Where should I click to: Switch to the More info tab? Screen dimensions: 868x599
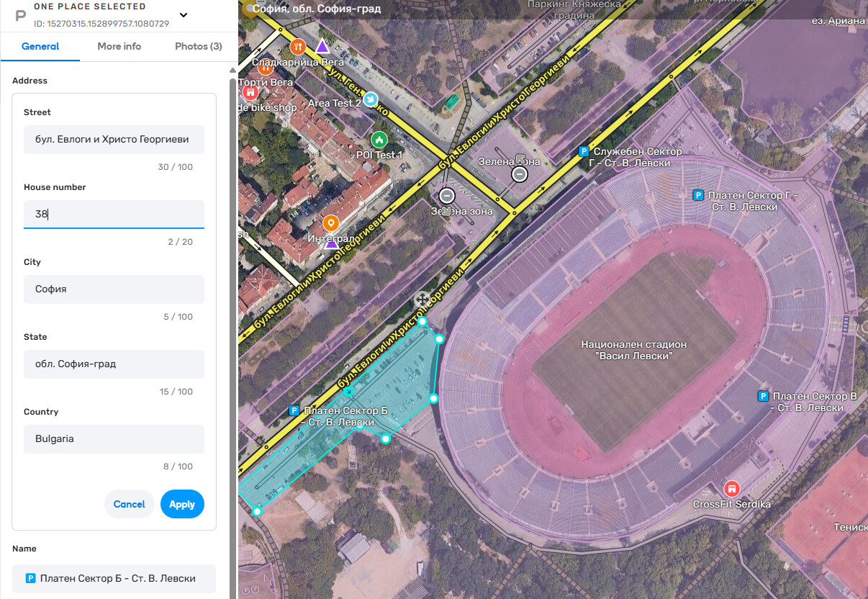pos(119,46)
